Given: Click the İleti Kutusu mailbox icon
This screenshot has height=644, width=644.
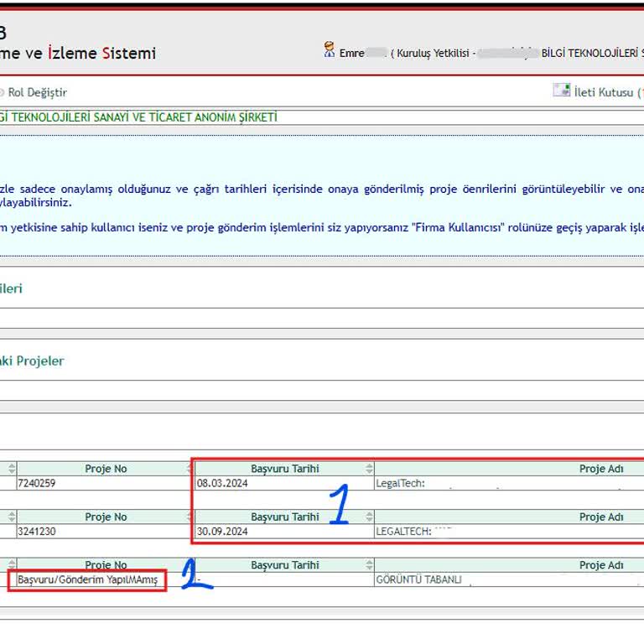Looking at the screenshot, I should [561, 91].
